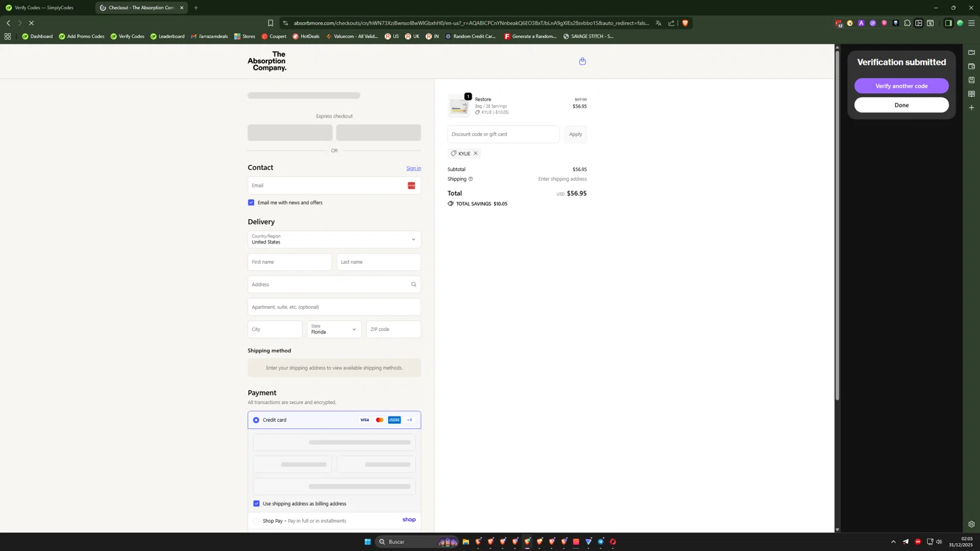The image size is (980, 551).
Task: Open the State dropdown showing Florida
Action: tap(334, 329)
